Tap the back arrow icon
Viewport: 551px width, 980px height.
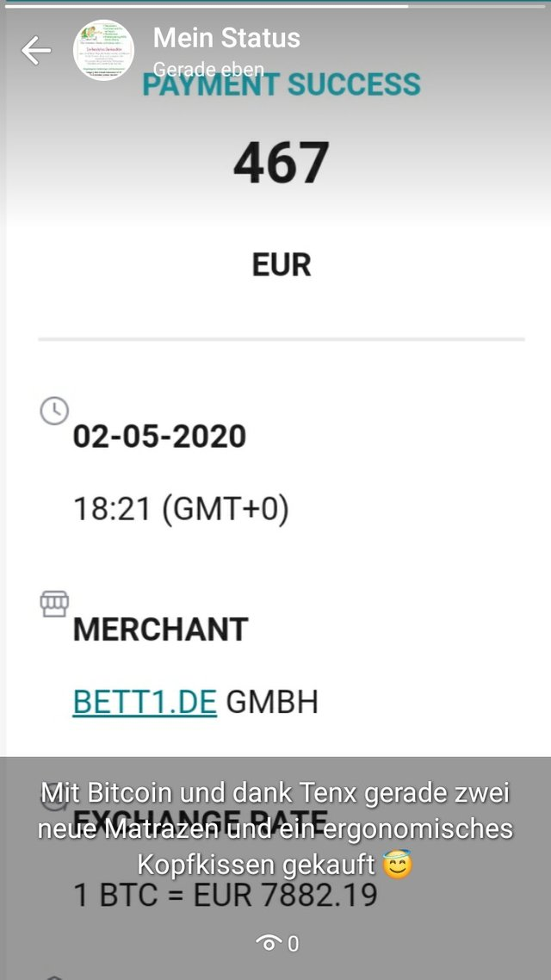36,50
